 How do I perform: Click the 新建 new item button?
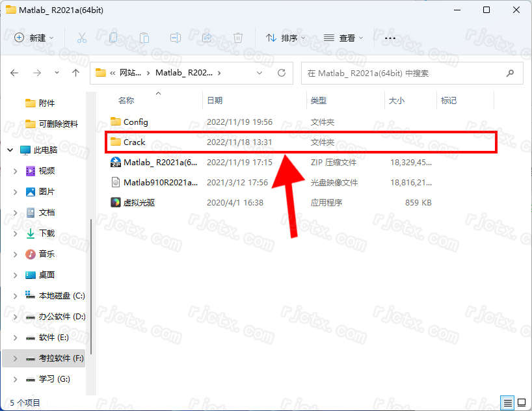34,38
